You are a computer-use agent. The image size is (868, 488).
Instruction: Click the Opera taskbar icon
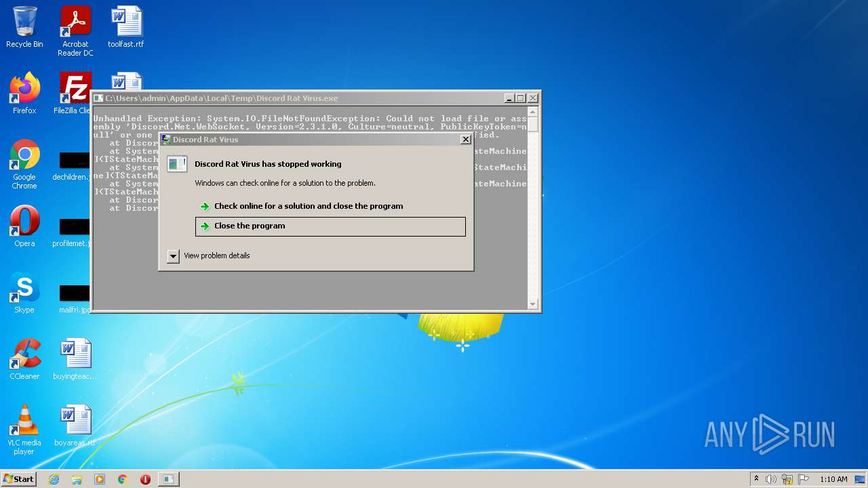[x=145, y=479]
